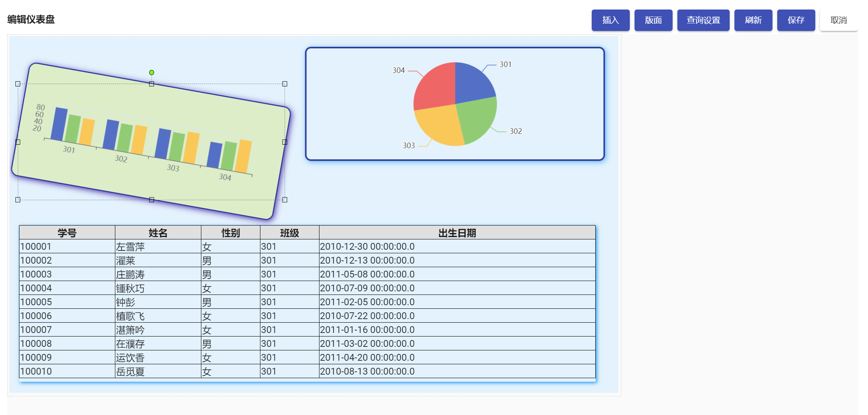Open the 版面 layout settings
Image resolution: width=868 pixels, height=415 pixels.
pyautogui.click(x=653, y=20)
